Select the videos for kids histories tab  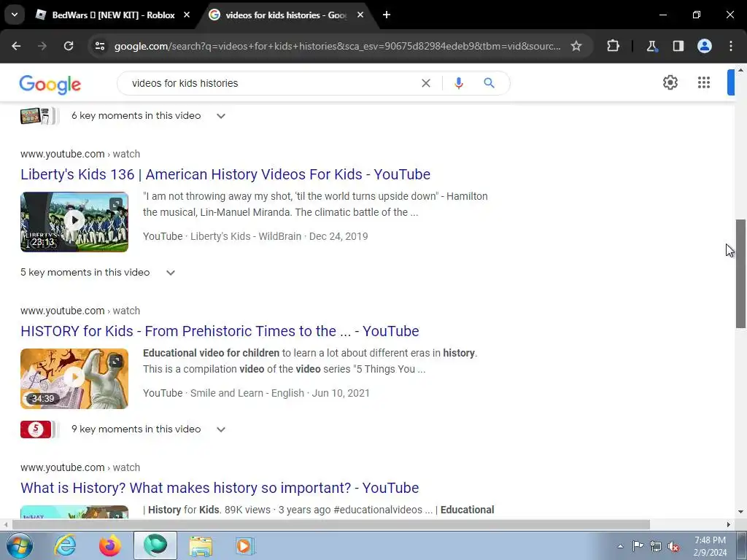click(x=286, y=15)
